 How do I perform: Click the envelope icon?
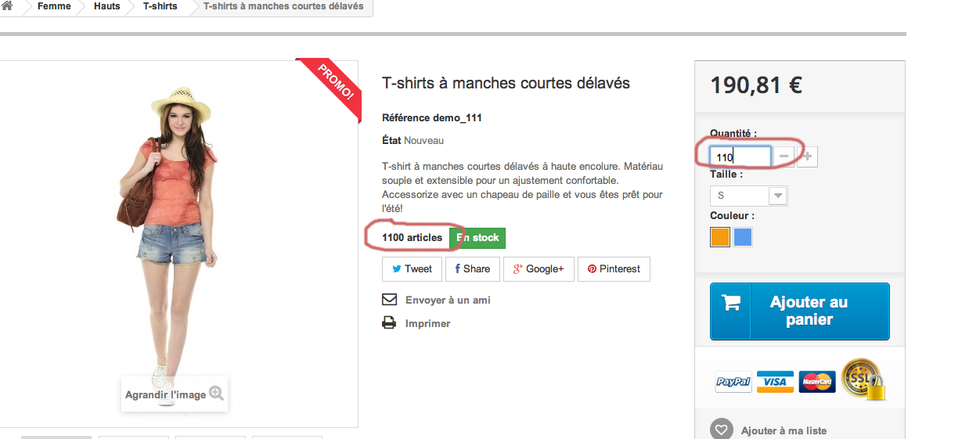pos(389,300)
